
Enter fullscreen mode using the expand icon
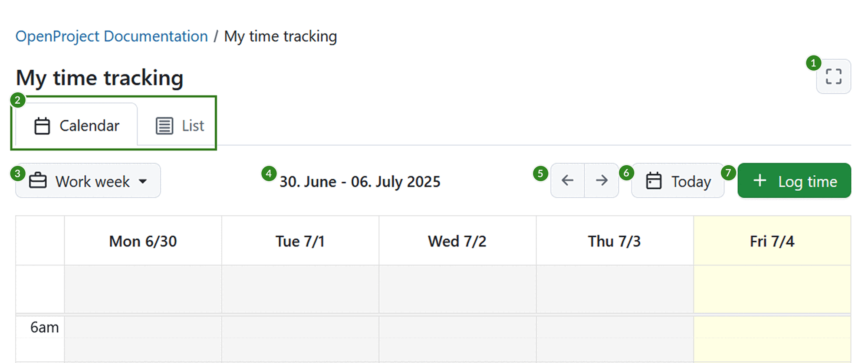coord(833,77)
